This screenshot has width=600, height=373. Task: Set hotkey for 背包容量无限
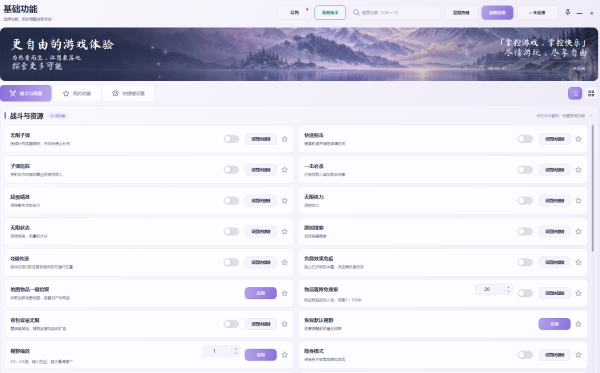click(x=261, y=324)
